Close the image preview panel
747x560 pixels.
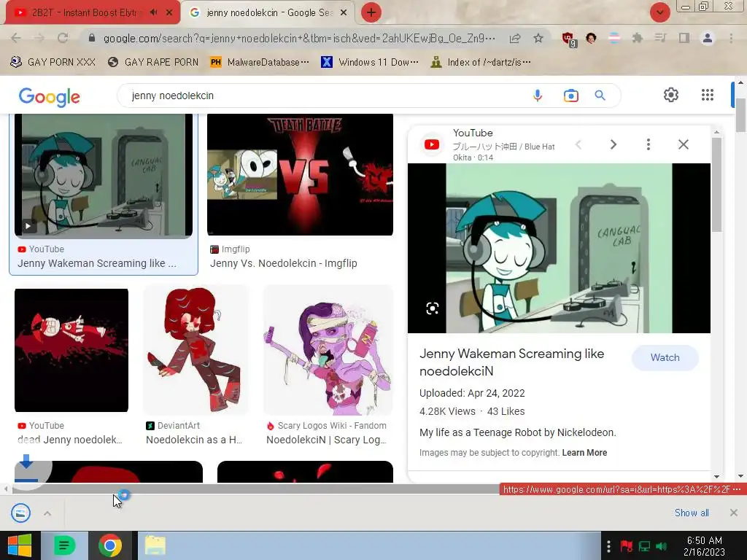click(683, 144)
